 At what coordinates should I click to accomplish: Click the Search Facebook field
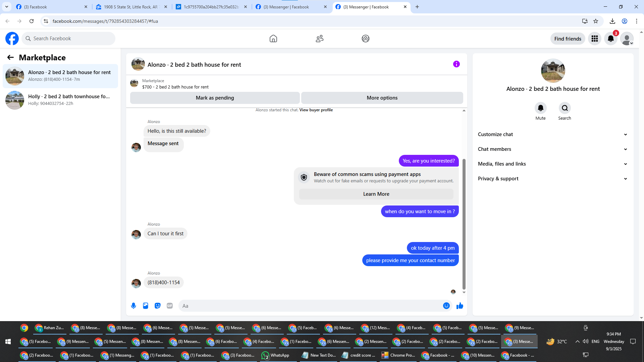click(x=69, y=39)
